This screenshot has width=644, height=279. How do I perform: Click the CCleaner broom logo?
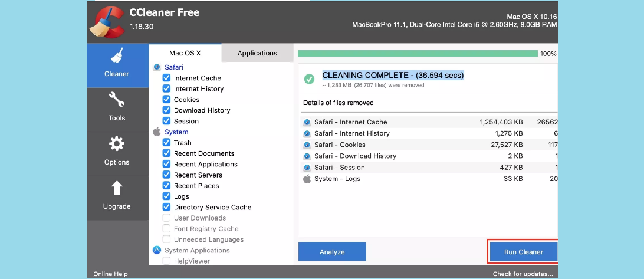click(108, 21)
